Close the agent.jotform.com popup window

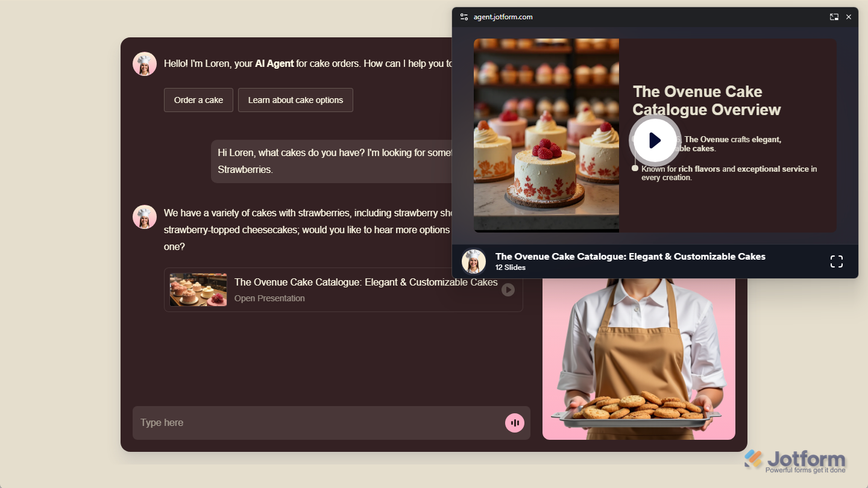(x=849, y=17)
